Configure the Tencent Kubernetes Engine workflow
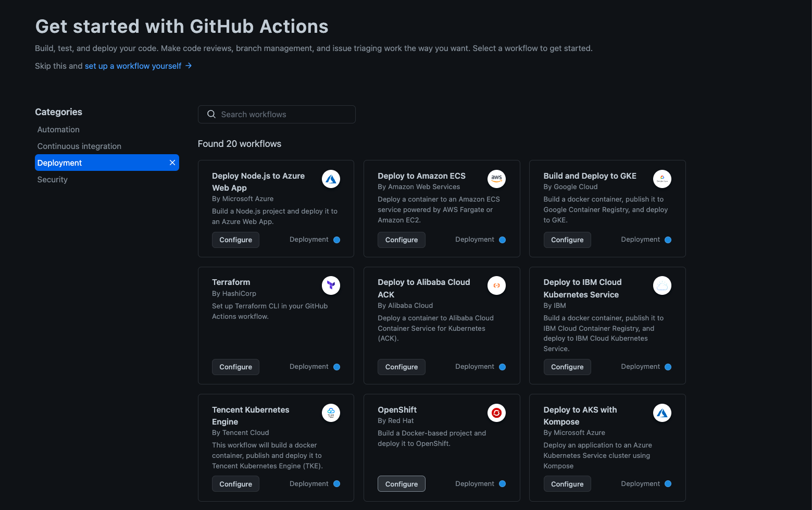812x510 pixels. (x=235, y=484)
